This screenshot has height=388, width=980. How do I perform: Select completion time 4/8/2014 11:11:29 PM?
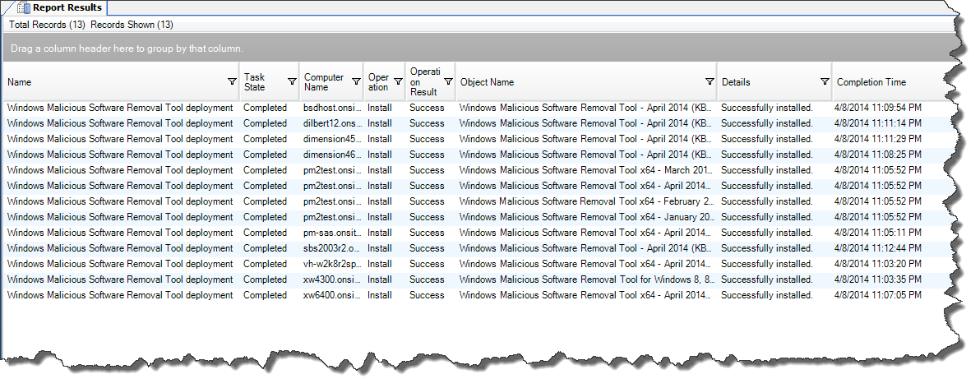pos(877,139)
